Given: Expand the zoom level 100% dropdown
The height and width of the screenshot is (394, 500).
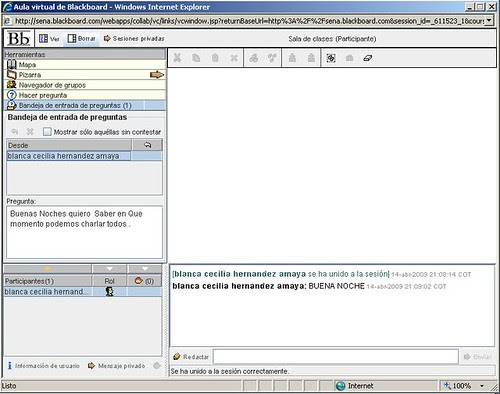Looking at the screenshot, I should [482, 386].
